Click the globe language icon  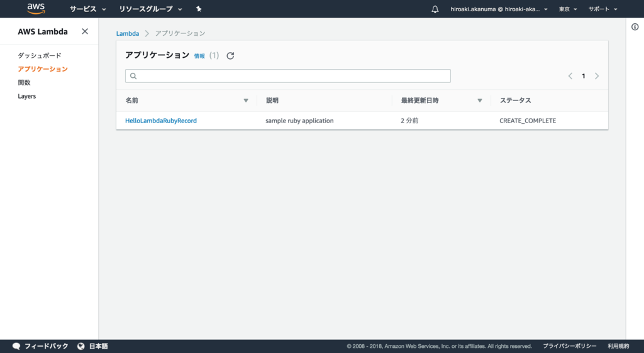[x=81, y=346]
